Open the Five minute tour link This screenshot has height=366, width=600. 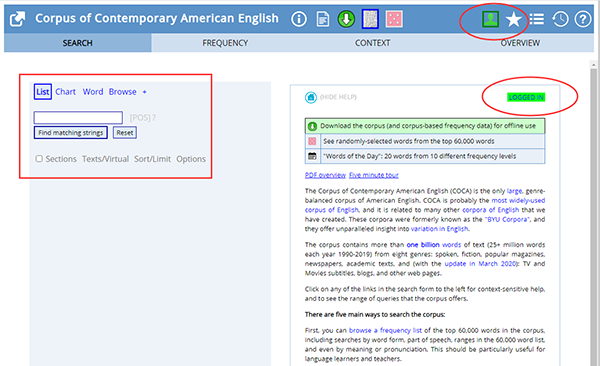(x=373, y=175)
